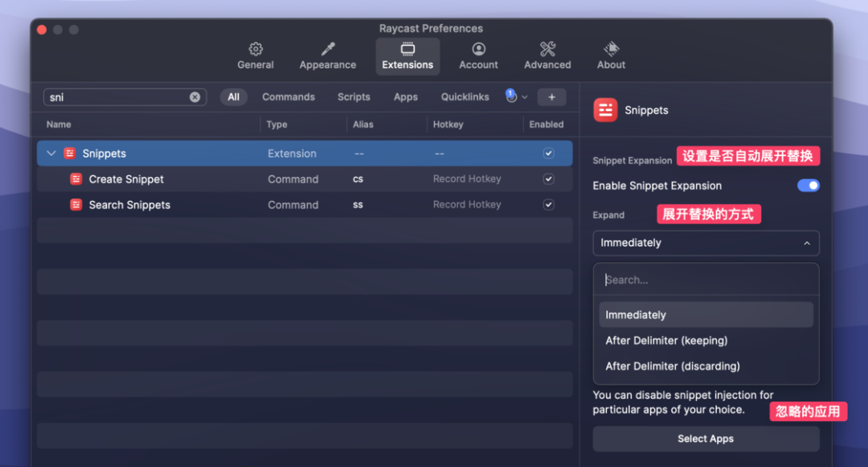Clear the 'sni' search text
868x467 pixels.
(194, 97)
